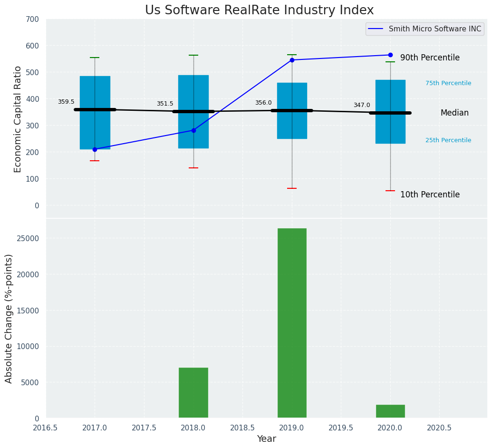The width and height of the screenshot is (492, 448).
Task: Select Smith Micro's 2017 data point
Action: (x=95, y=149)
